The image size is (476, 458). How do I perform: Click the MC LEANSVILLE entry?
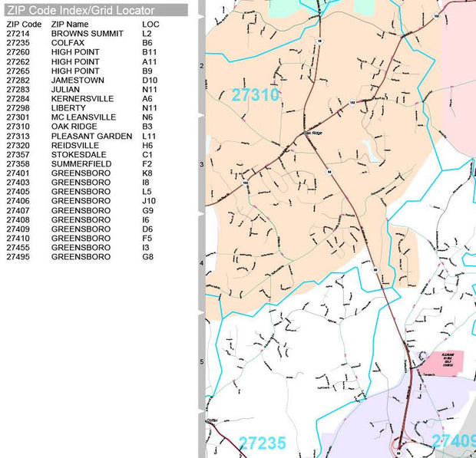click(x=84, y=117)
